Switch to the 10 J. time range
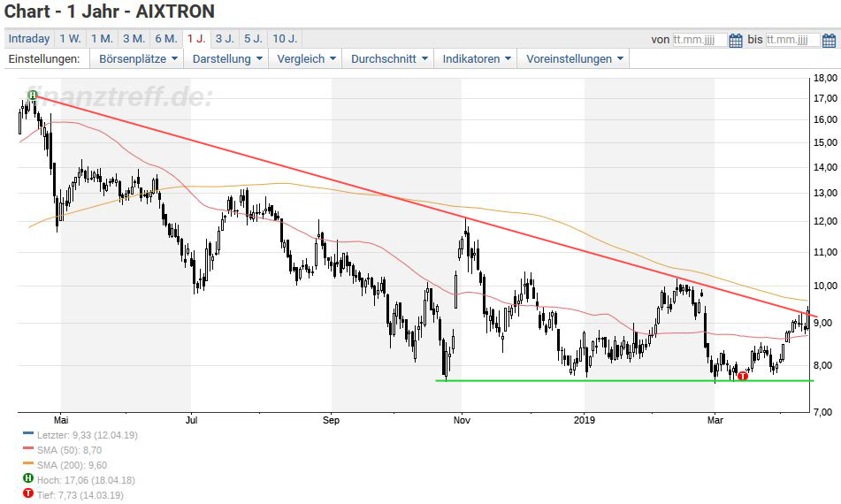The width and height of the screenshot is (841, 504). point(285,39)
